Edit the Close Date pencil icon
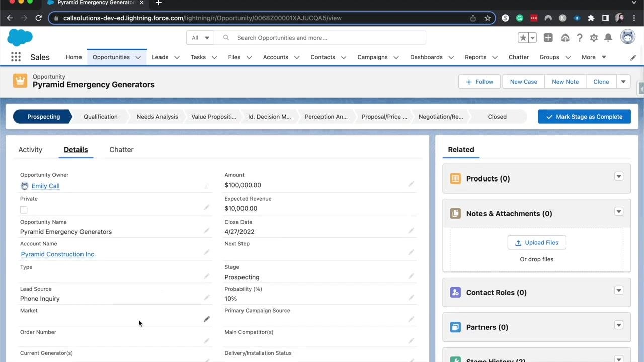 411,231
